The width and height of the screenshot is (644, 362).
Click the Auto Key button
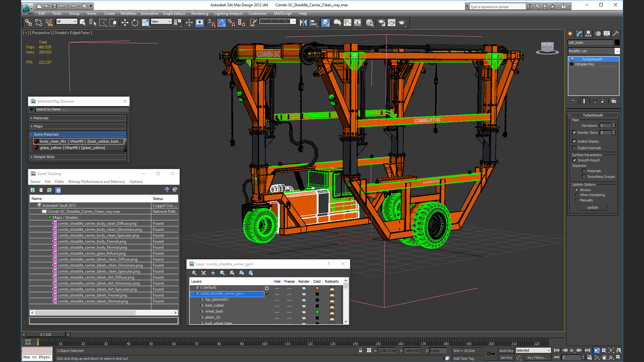coord(506,351)
